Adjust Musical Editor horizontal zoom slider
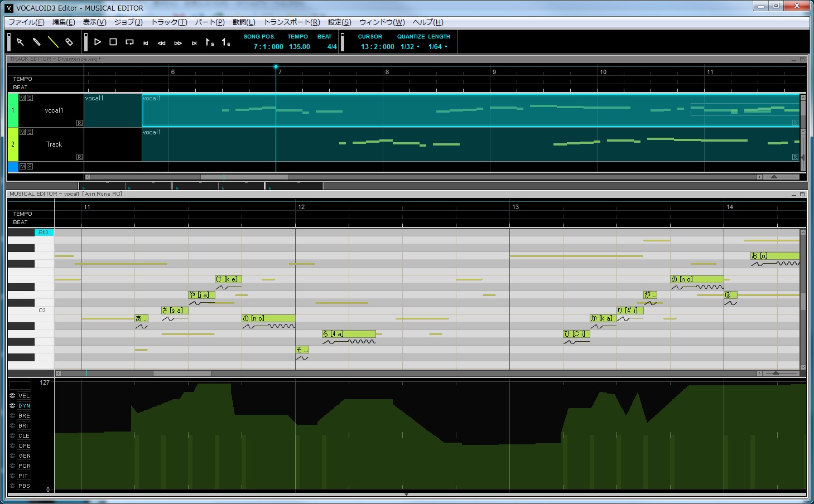This screenshot has width=814, height=504. click(x=776, y=373)
